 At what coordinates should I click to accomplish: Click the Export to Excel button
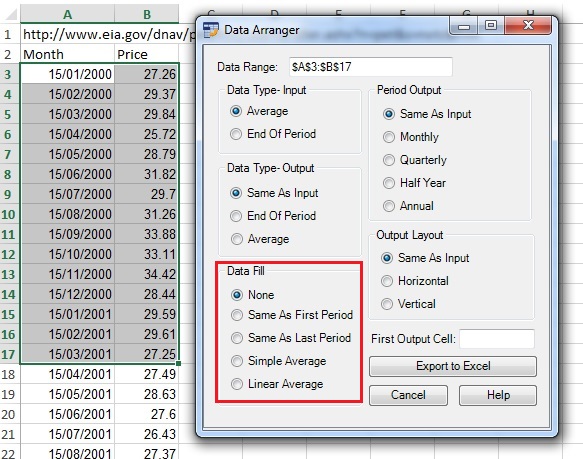click(453, 366)
